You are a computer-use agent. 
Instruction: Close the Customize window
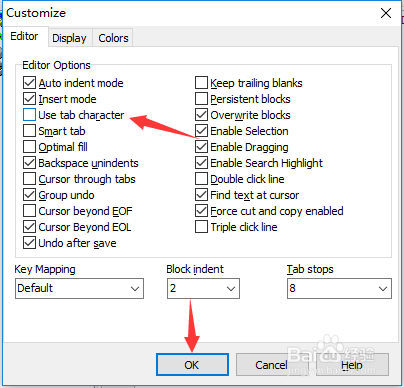[386, 13]
